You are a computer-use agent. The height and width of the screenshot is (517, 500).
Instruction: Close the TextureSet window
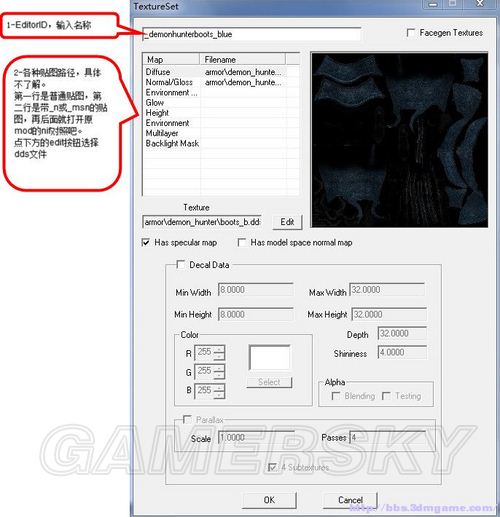(x=480, y=4)
